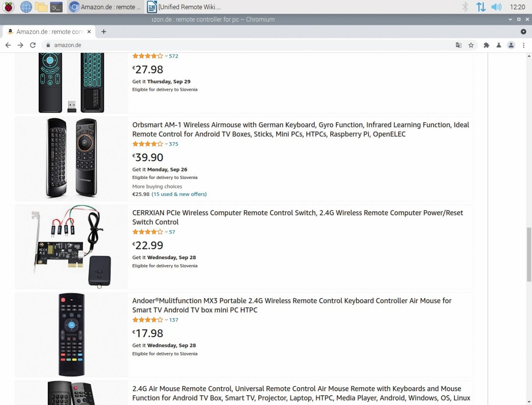Open the 375 ratings count link
This screenshot has width=532, height=405.
[173, 144]
